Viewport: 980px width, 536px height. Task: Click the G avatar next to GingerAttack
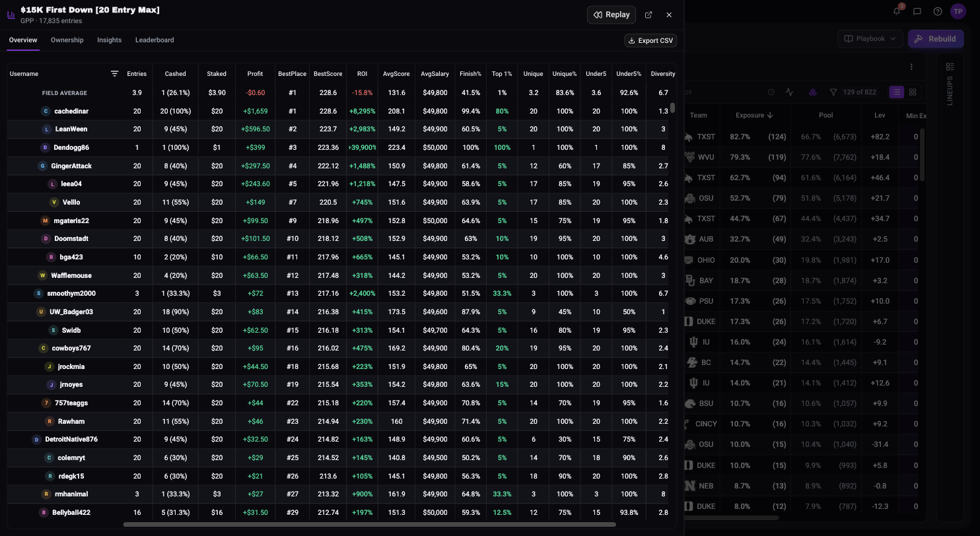pyautogui.click(x=42, y=166)
